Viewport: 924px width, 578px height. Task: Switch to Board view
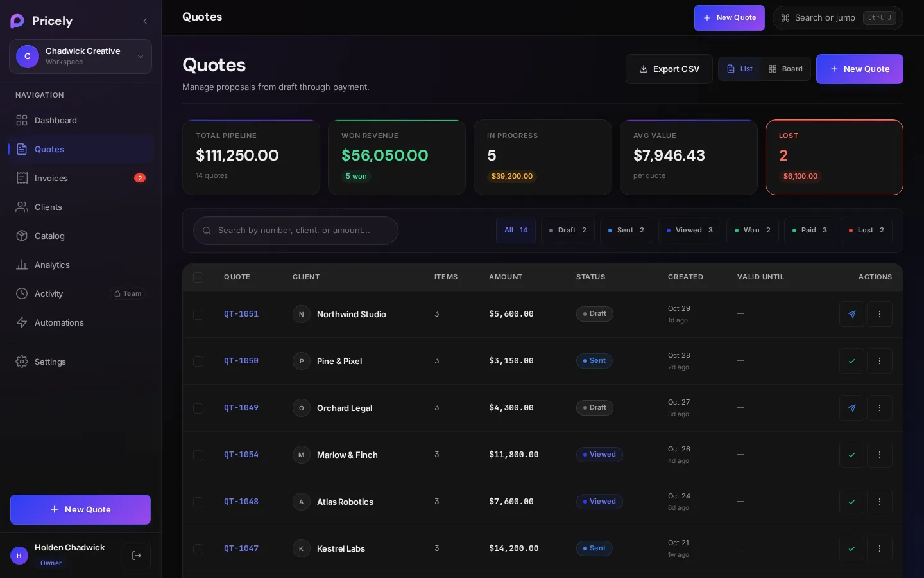click(785, 69)
